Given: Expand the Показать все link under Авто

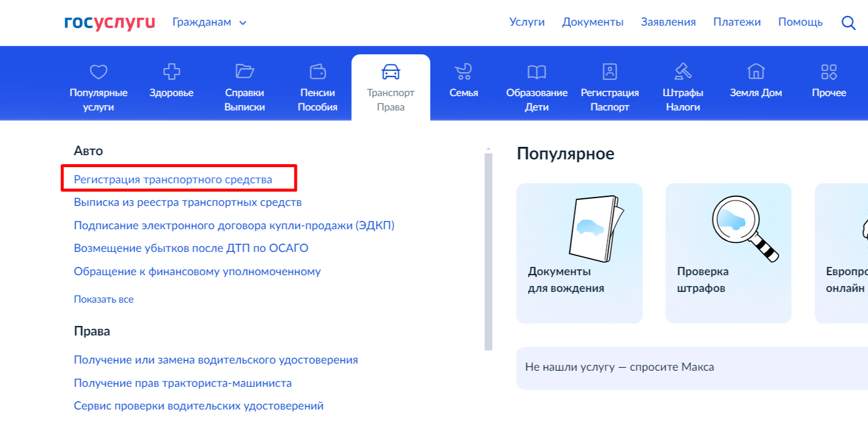Looking at the screenshot, I should coord(104,299).
